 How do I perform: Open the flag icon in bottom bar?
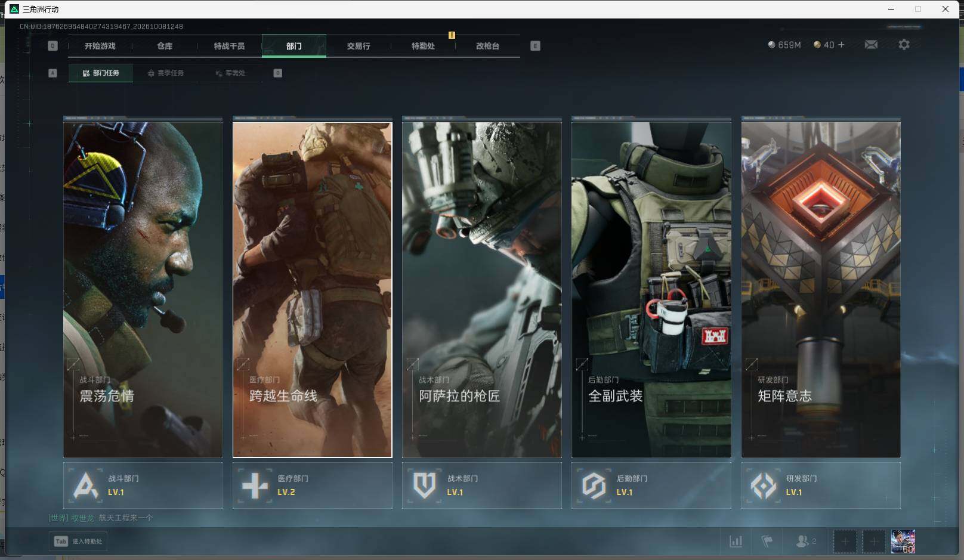pos(767,542)
